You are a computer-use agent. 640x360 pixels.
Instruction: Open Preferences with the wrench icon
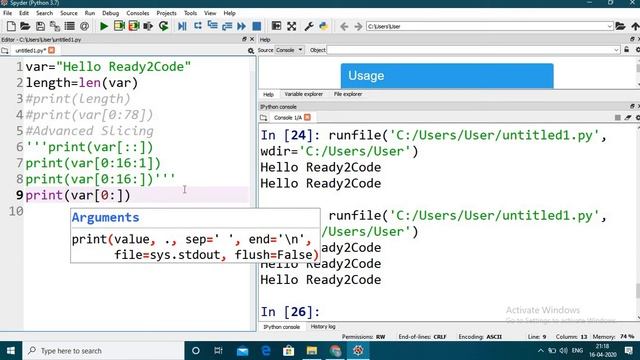309,26
